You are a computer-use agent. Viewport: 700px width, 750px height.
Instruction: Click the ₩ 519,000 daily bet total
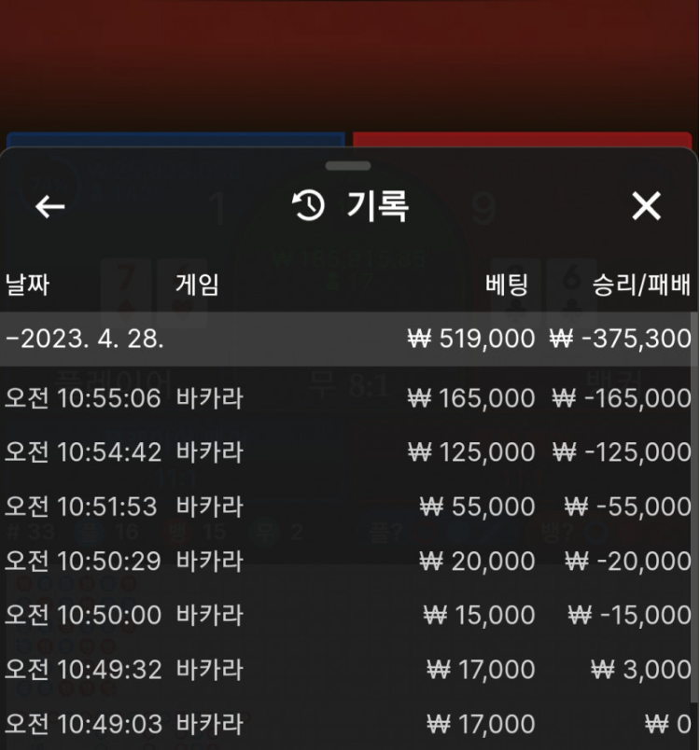[471, 339]
